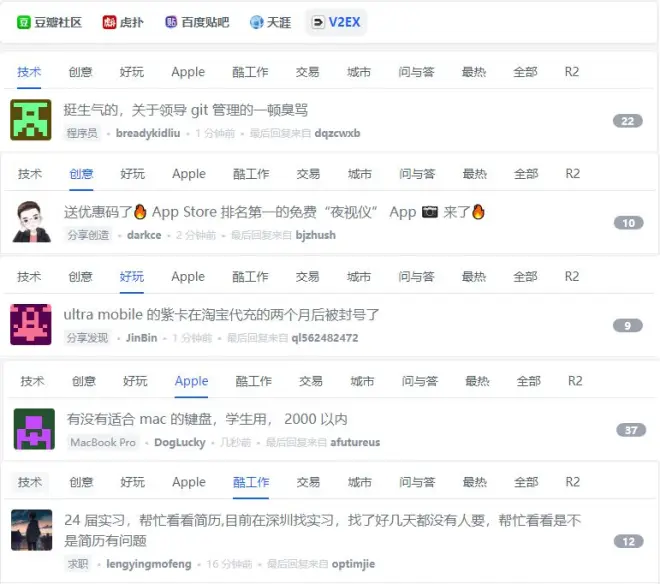The width and height of the screenshot is (660, 584).
Task: Open the MacBook Pro node tag
Action: pyautogui.click(x=103, y=443)
